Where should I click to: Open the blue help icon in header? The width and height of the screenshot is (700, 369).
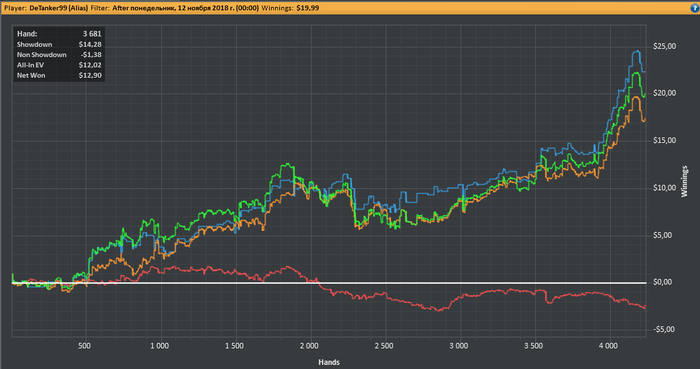pos(695,8)
